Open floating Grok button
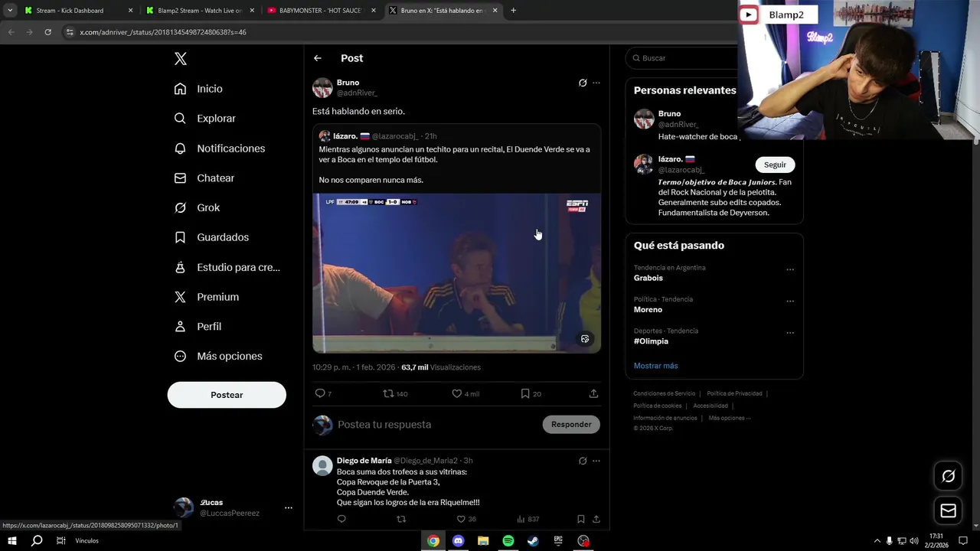The image size is (980, 551). click(x=948, y=476)
